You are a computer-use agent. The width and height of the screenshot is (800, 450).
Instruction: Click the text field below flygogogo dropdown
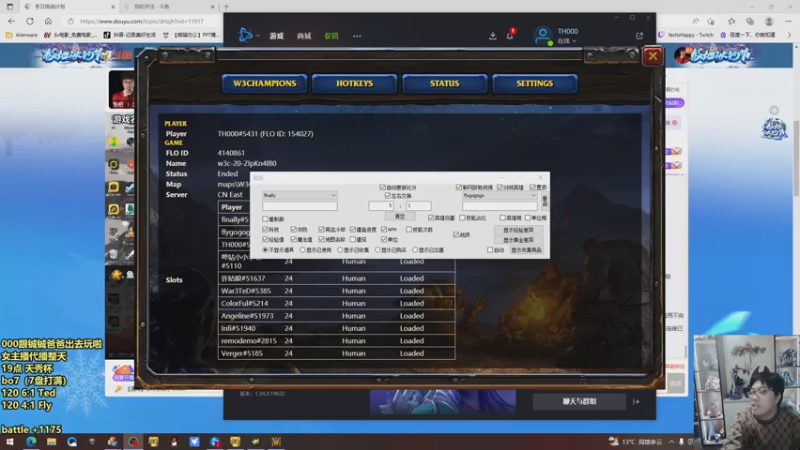click(x=499, y=206)
